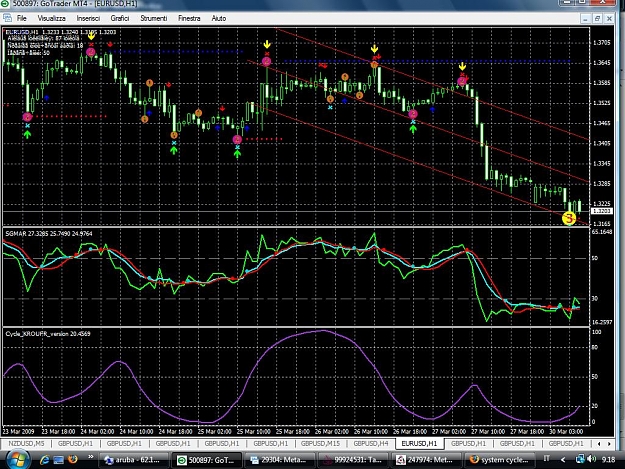Switch to the NZDUSD,M5 chart tab
625x469 pixels.
26,443
